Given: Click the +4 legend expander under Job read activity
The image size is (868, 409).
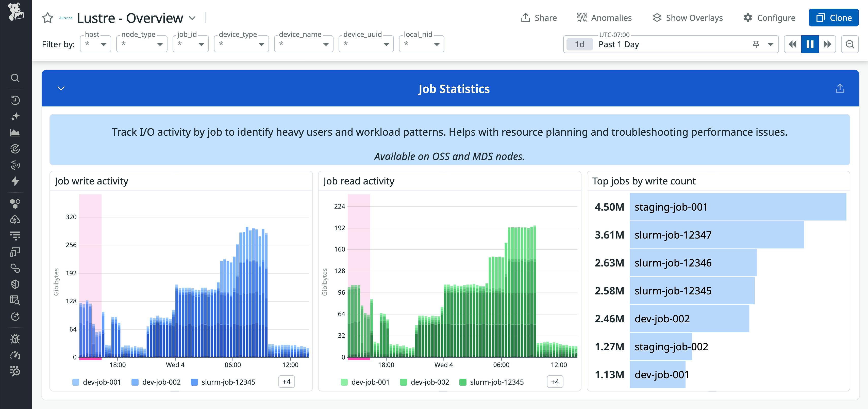Looking at the screenshot, I should coord(554,382).
